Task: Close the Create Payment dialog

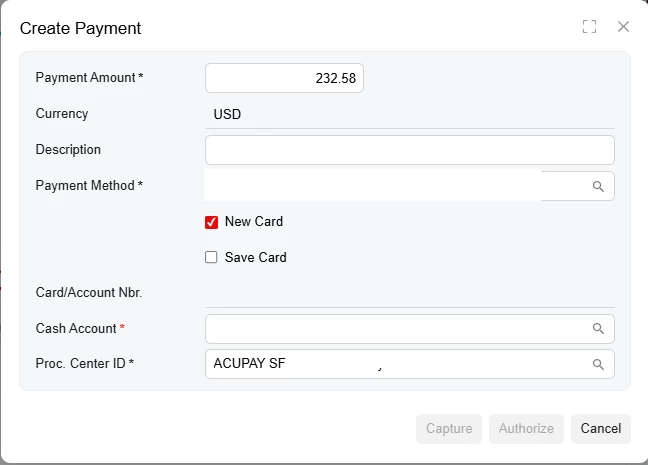Action: [623, 27]
